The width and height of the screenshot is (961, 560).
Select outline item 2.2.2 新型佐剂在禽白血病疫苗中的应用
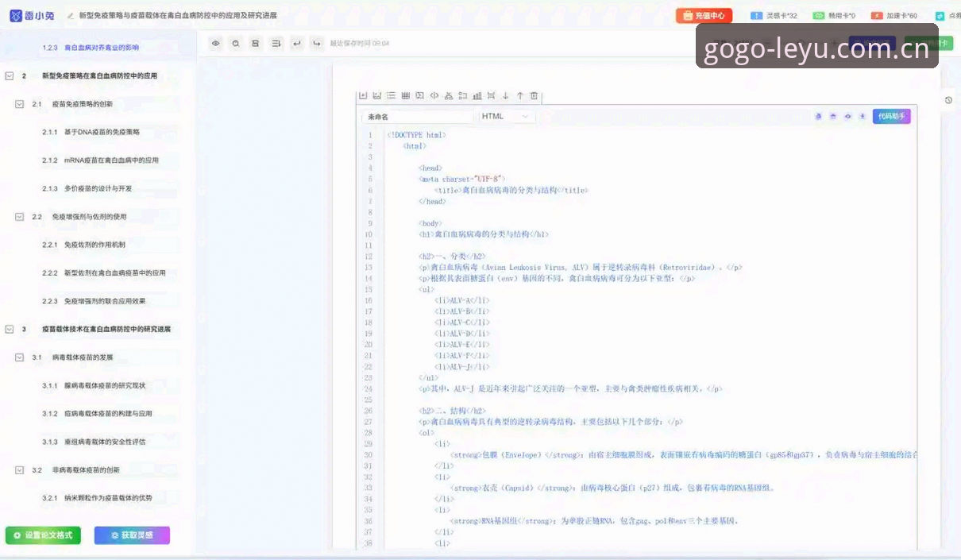(x=104, y=272)
